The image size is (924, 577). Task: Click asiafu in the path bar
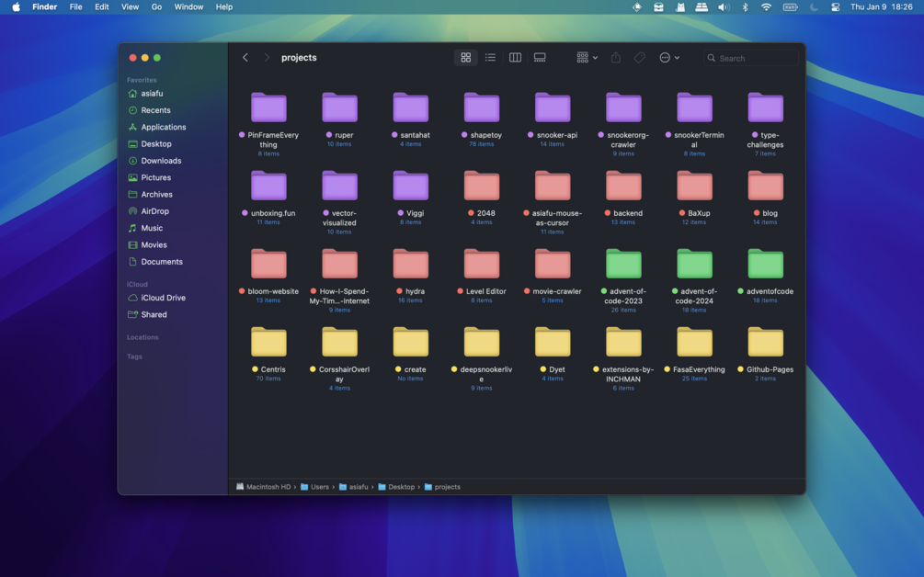(354, 487)
